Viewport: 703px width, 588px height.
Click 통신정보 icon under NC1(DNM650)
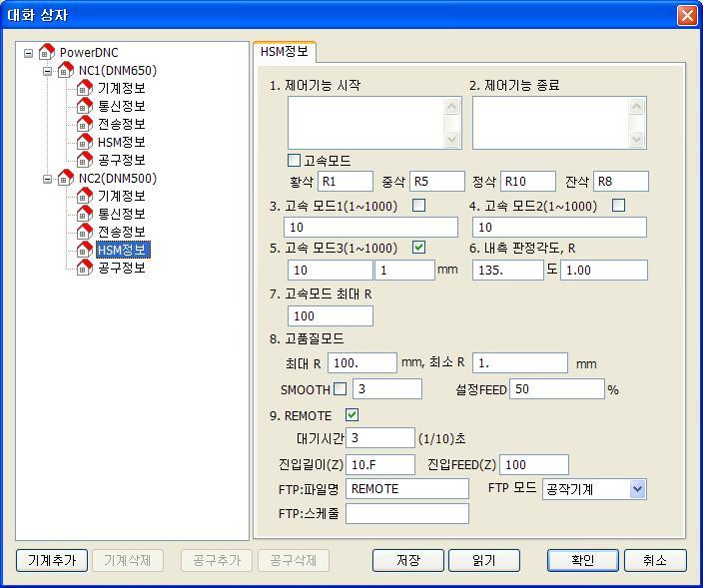(84, 106)
